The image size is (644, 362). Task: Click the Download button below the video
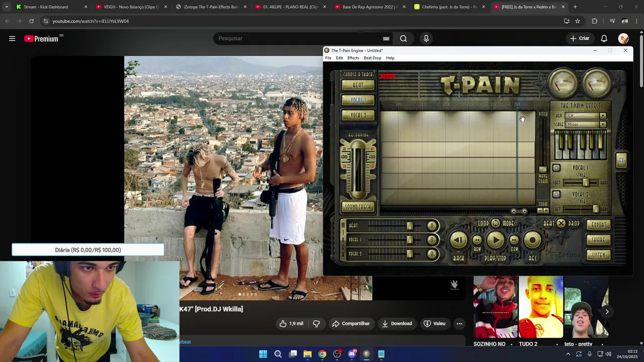coord(396,324)
